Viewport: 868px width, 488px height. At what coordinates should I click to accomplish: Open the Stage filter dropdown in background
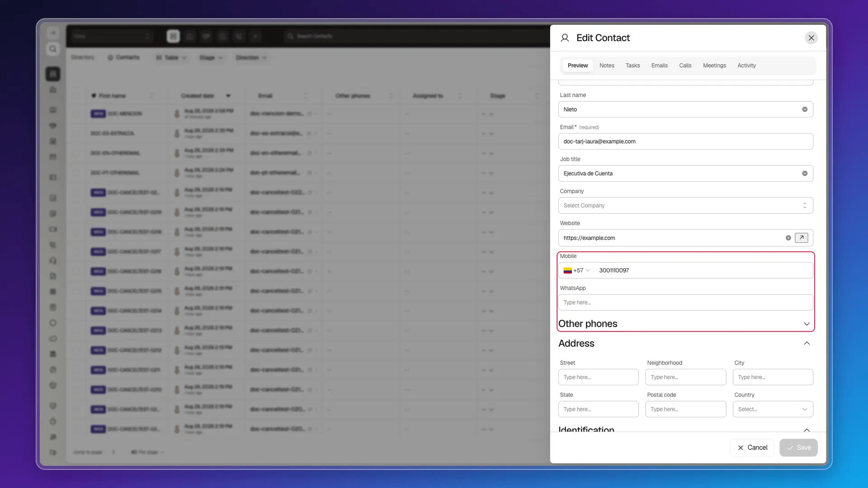pyautogui.click(x=211, y=58)
